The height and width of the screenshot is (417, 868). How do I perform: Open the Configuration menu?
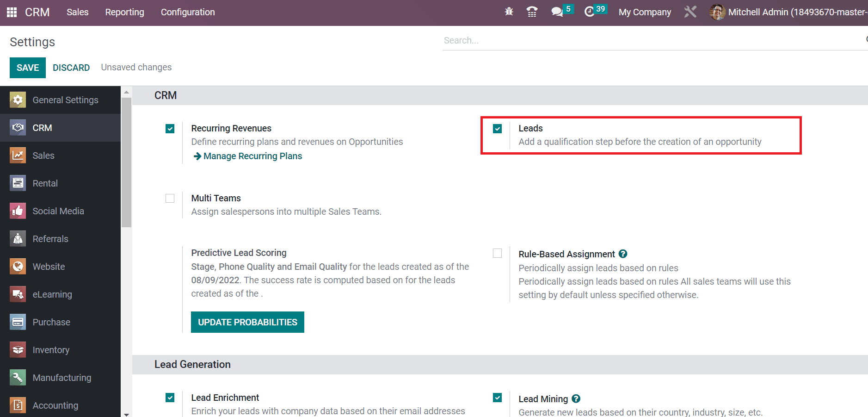188,12
